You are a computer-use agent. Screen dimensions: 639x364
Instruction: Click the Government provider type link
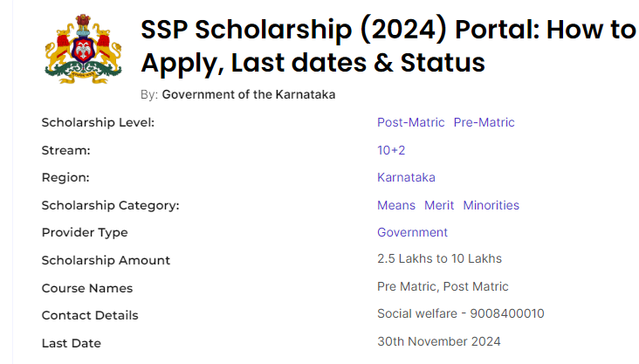(x=412, y=232)
